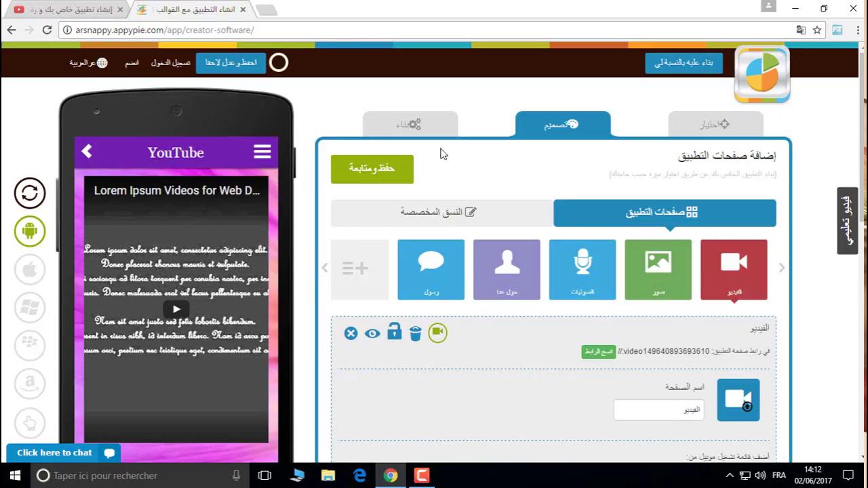Click the browser address bar
This screenshot has height=488, width=868.
pyautogui.click(x=427, y=30)
